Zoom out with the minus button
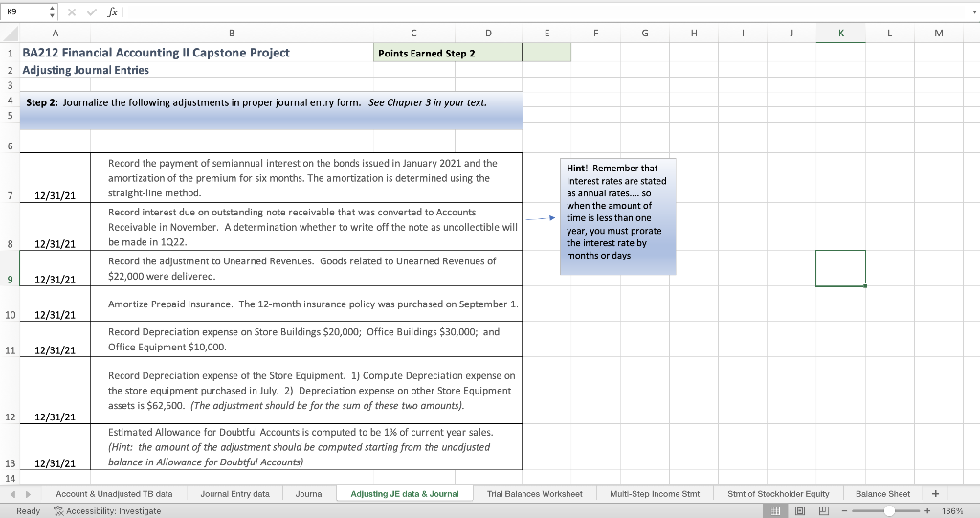 point(845,511)
